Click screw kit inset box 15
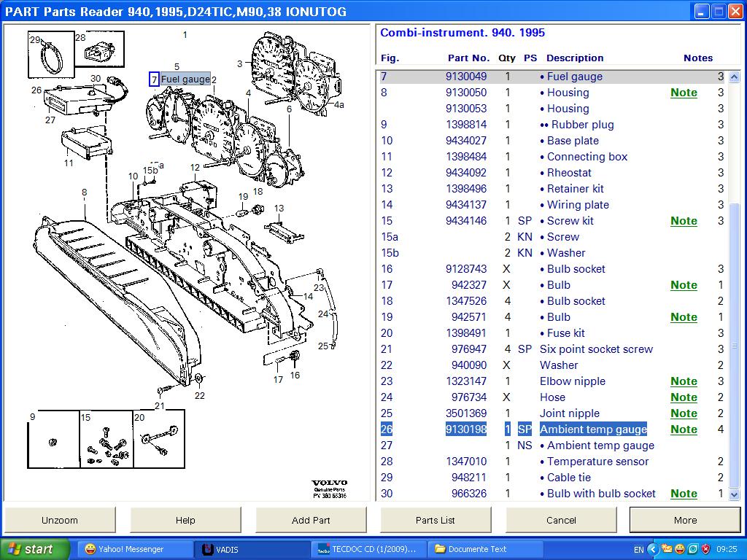747x560 pixels. (106, 440)
